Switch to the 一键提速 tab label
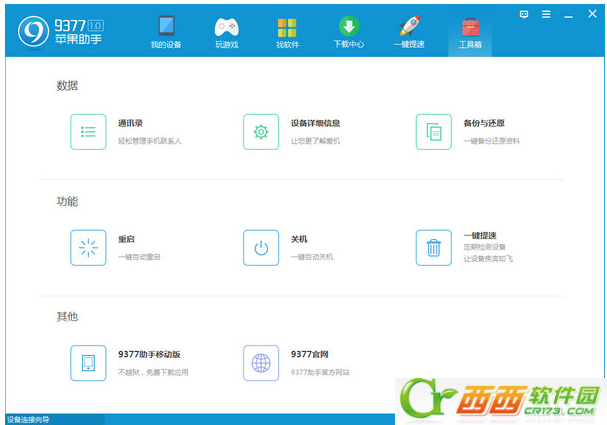The height and width of the screenshot is (425, 607). pyautogui.click(x=409, y=44)
